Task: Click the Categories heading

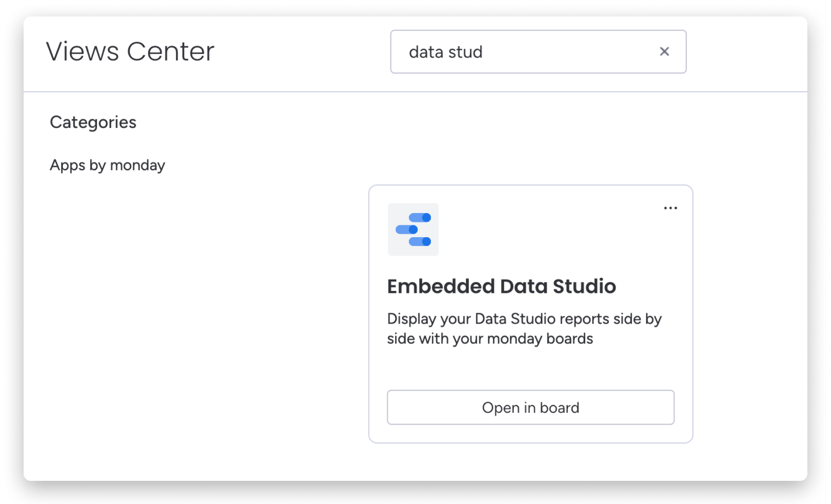Action: [x=93, y=122]
